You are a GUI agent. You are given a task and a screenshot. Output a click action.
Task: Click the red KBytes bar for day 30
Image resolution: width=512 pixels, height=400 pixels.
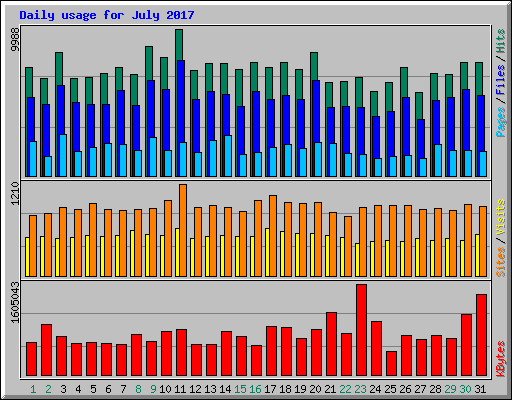(466, 345)
